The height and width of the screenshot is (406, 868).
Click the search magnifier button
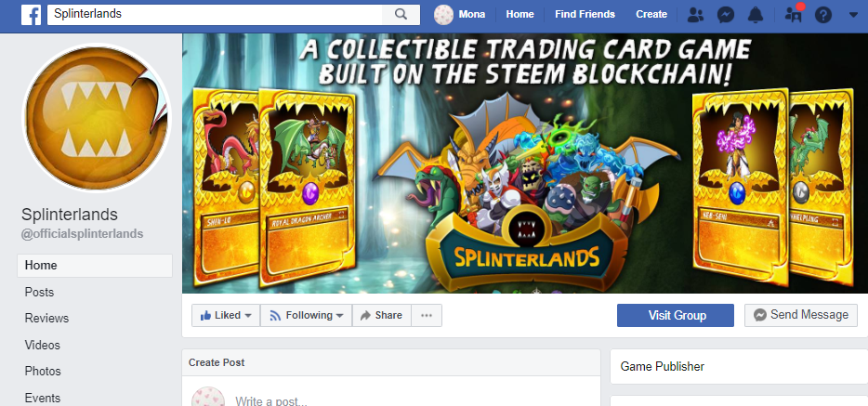click(401, 14)
